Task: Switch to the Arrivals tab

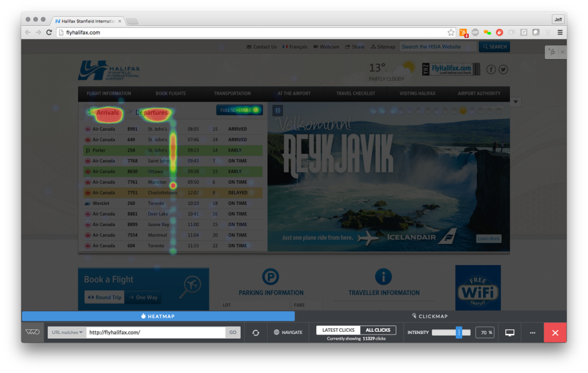Action: [103, 112]
